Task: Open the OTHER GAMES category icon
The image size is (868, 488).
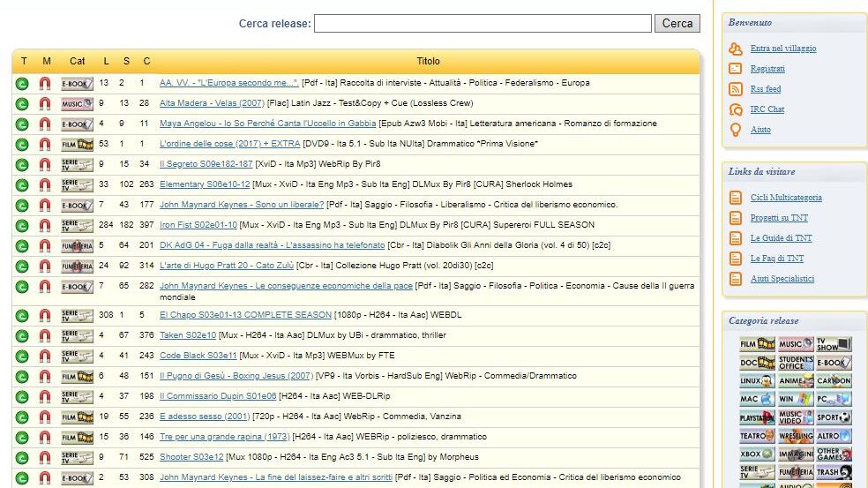Action: 834,454
